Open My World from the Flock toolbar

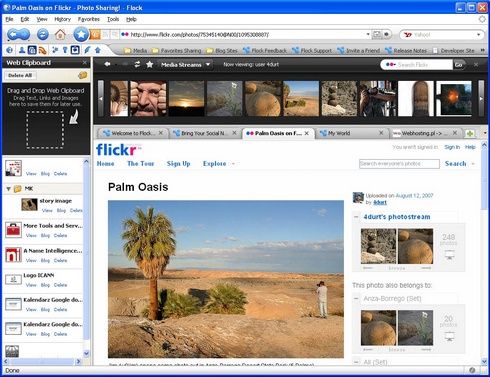click(9, 50)
